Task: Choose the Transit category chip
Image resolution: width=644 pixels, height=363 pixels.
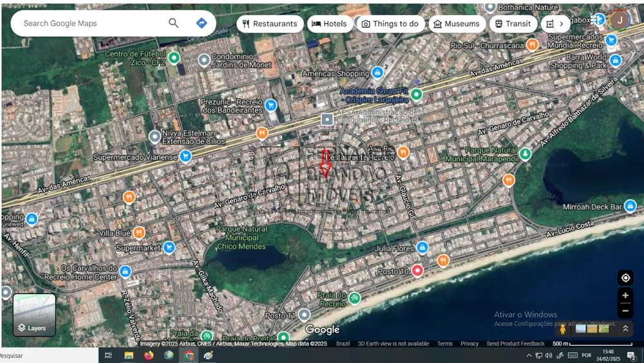Action: point(513,24)
